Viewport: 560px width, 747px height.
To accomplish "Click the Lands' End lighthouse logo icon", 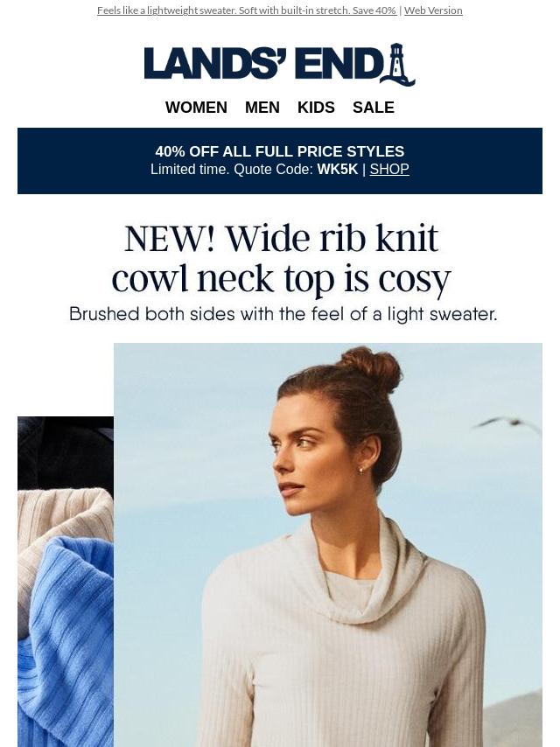I will coord(397,65).
